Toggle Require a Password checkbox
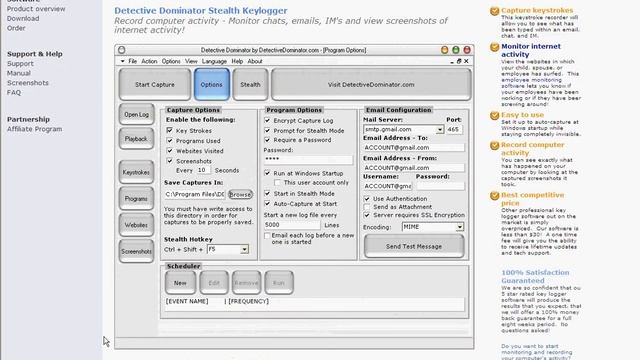The image size is (640, 360). point(267,140)
